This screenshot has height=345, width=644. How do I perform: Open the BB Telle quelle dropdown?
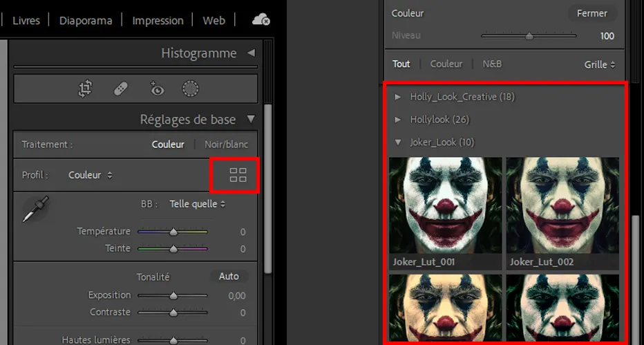pyautogui.click(x=198, y=204)
